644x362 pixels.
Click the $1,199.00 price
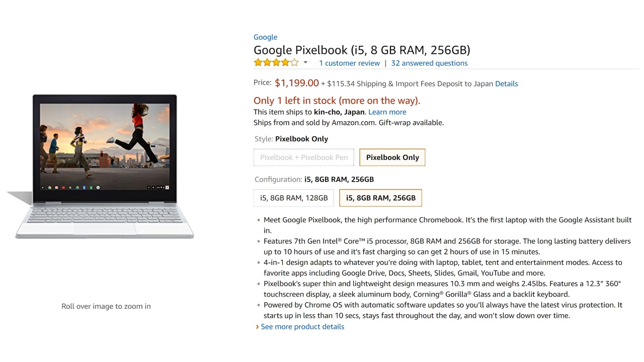tap(297, 83)
